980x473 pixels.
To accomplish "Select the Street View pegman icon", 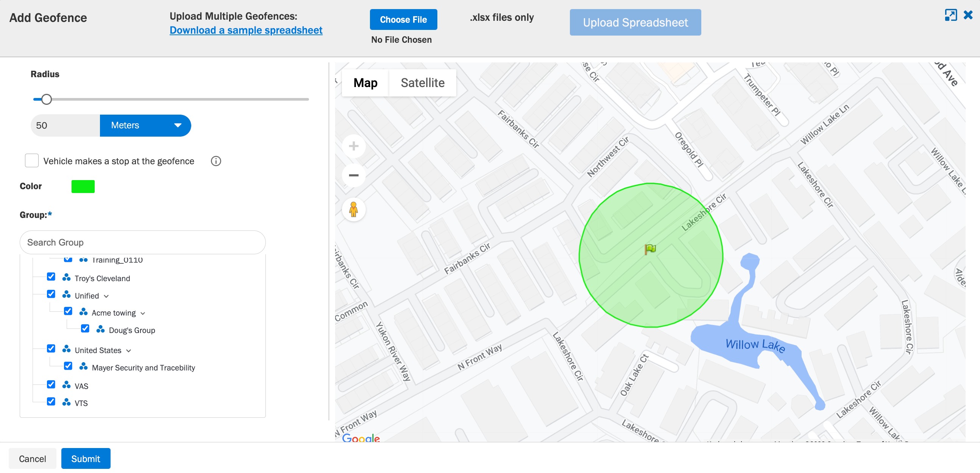I will pos(353,210).
